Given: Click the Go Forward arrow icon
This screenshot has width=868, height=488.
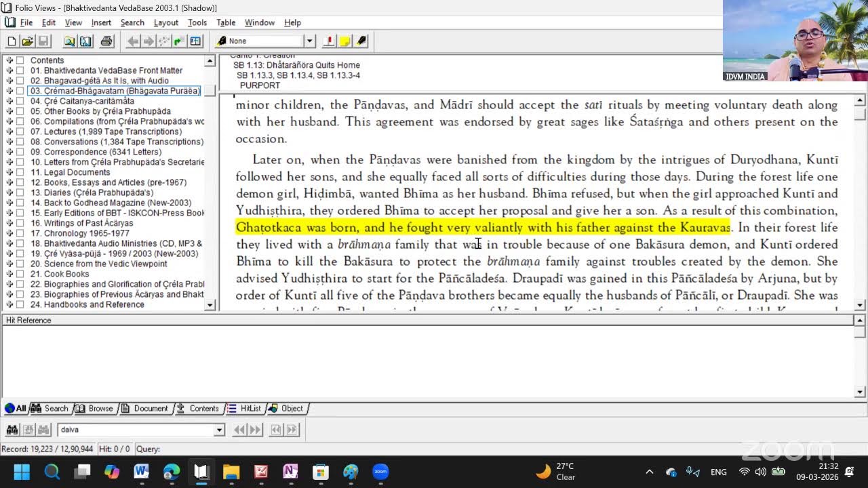Looking at the screenshot, I should click(x=149, y=41).
